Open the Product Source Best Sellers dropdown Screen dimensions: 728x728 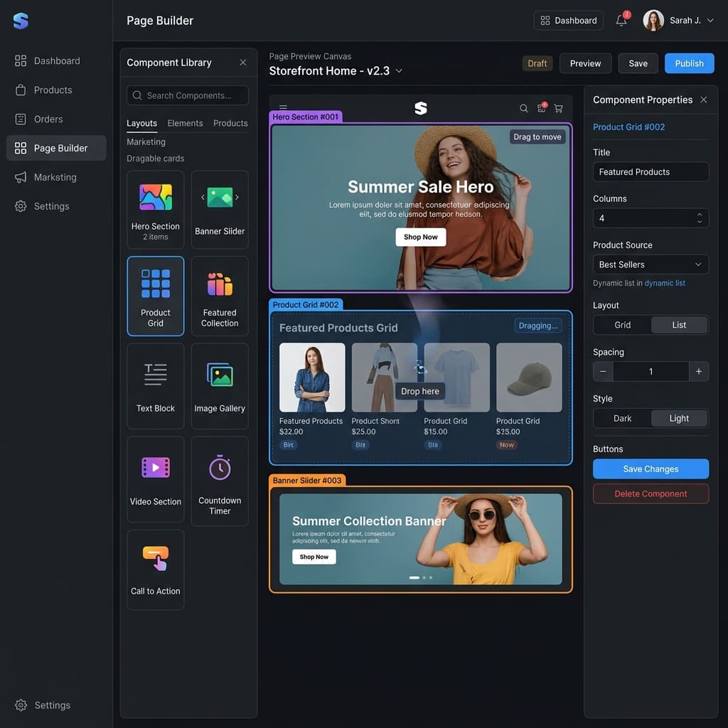651,264
